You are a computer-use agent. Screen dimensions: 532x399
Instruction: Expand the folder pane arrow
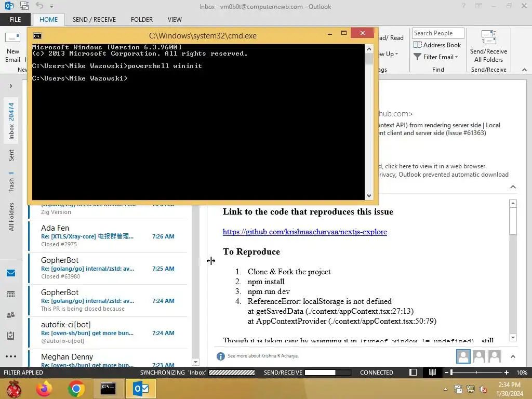pyautogui.click(x=11, y=86)
